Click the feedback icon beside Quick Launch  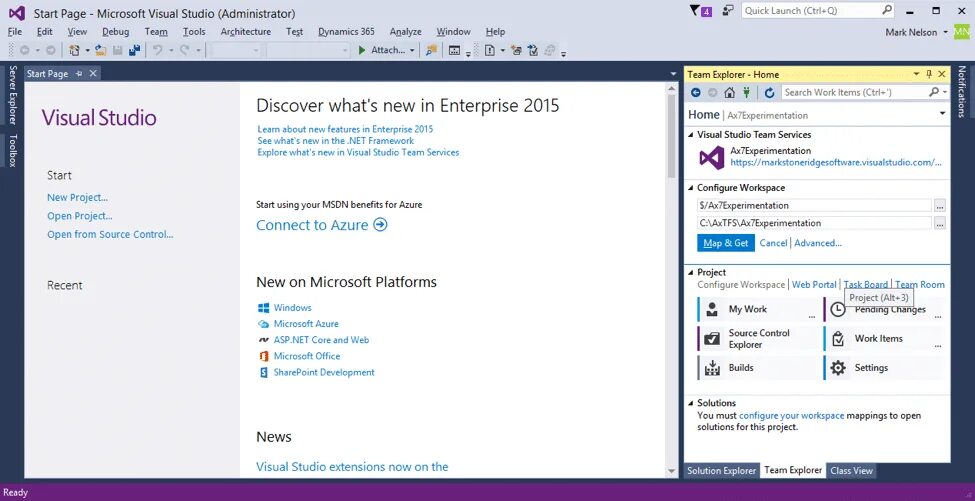point(728,11)
